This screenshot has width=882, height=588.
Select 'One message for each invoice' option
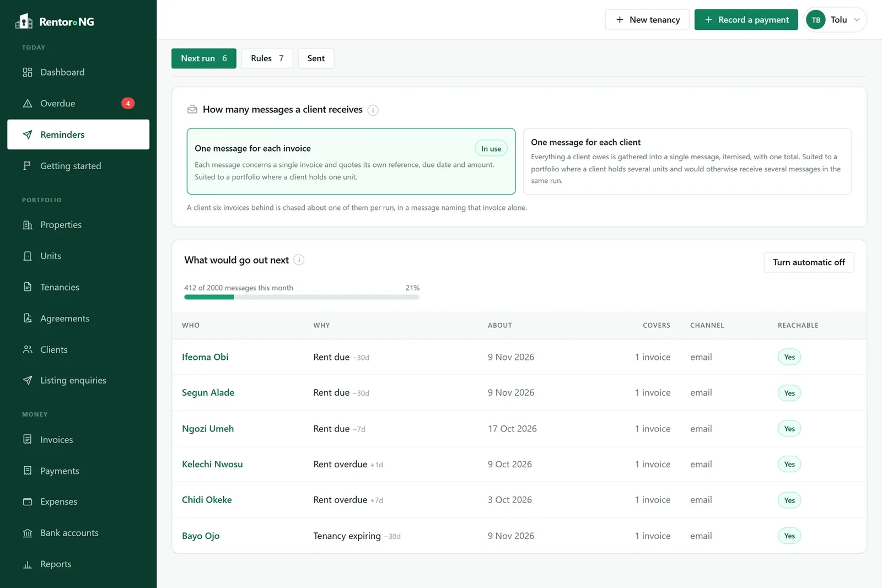(351, 161)
